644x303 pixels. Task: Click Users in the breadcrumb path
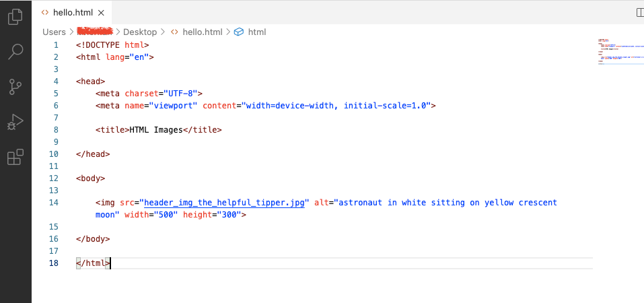(x=54, y=32)
